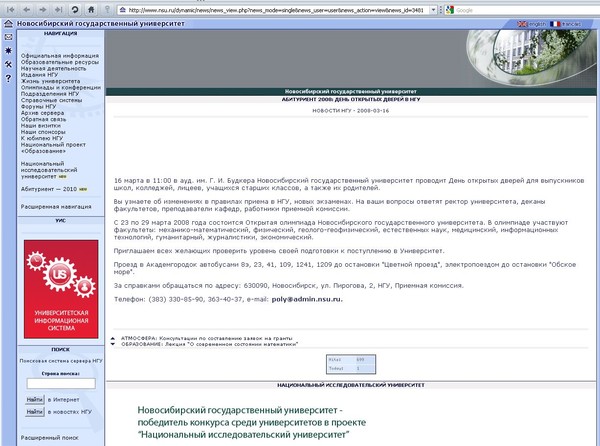Screen dimensions: 600x446
Task: Open previous news АТМОСФЕРА grants consultation
Action: [x=207, y=338]
